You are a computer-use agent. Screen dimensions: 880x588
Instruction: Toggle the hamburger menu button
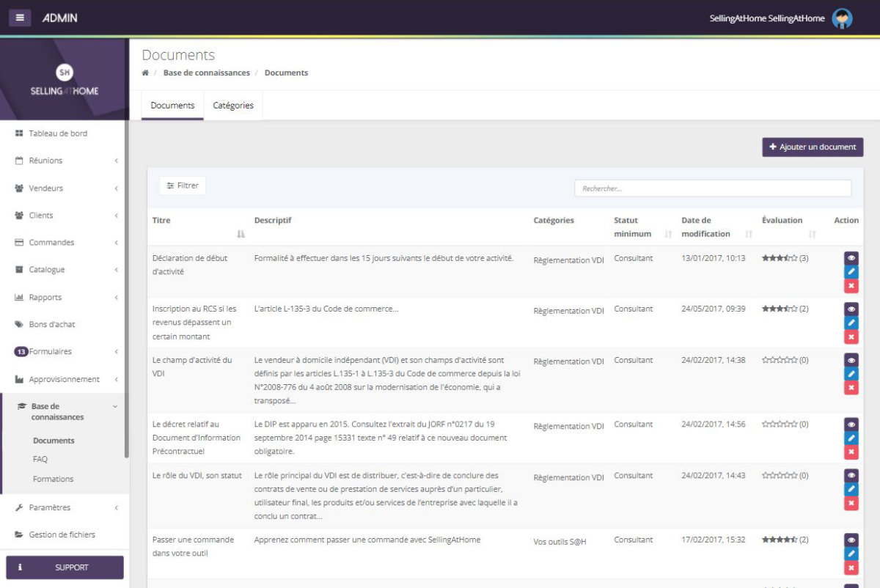click(x=20, y=18)
